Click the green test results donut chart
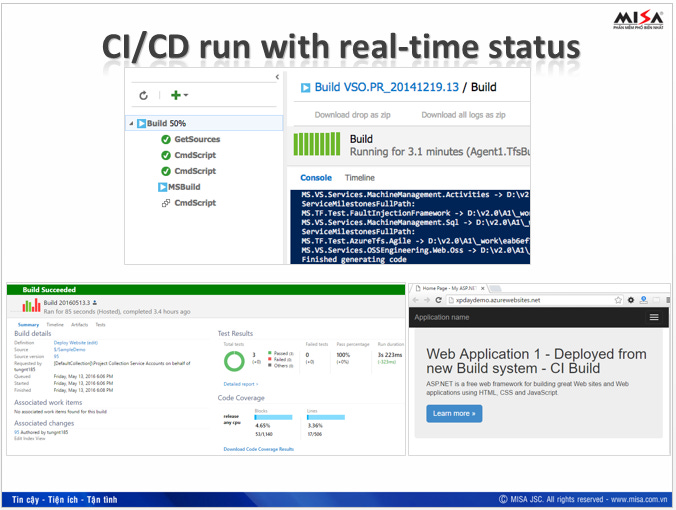676x510 pixels. [234, 361]
